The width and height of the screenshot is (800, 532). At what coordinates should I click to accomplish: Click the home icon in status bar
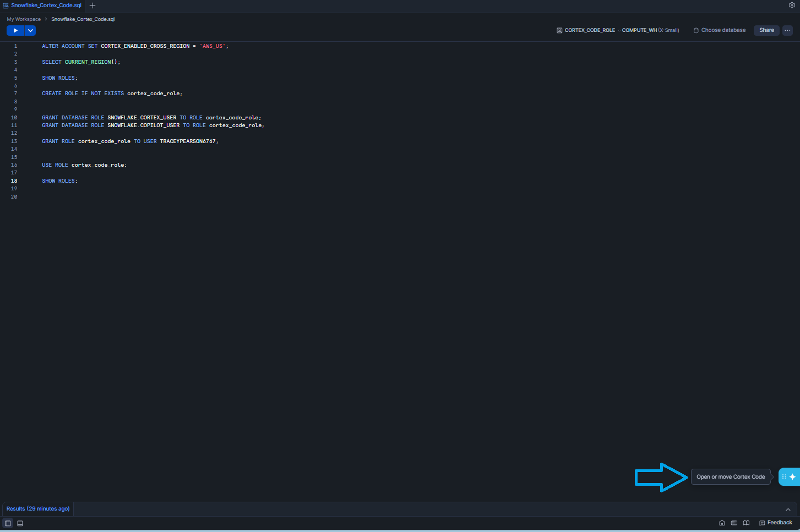(x=722, y=523)
